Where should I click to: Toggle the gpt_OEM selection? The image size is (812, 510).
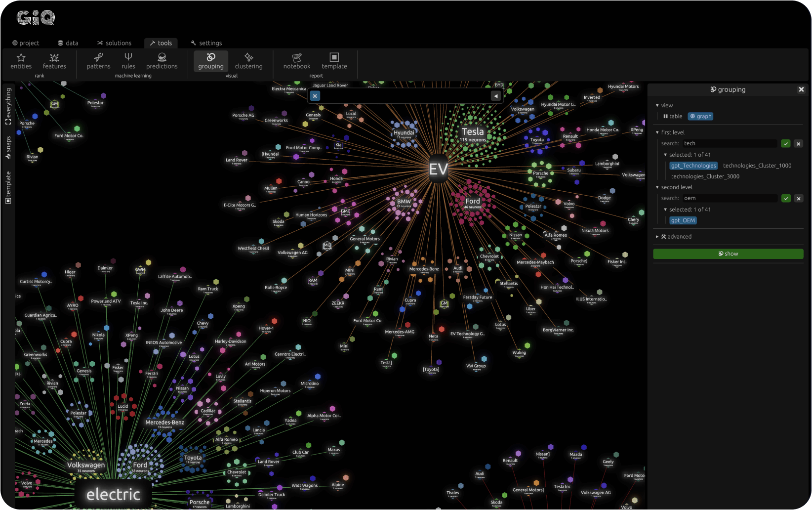pyautogui.click(x=683, y=220)
